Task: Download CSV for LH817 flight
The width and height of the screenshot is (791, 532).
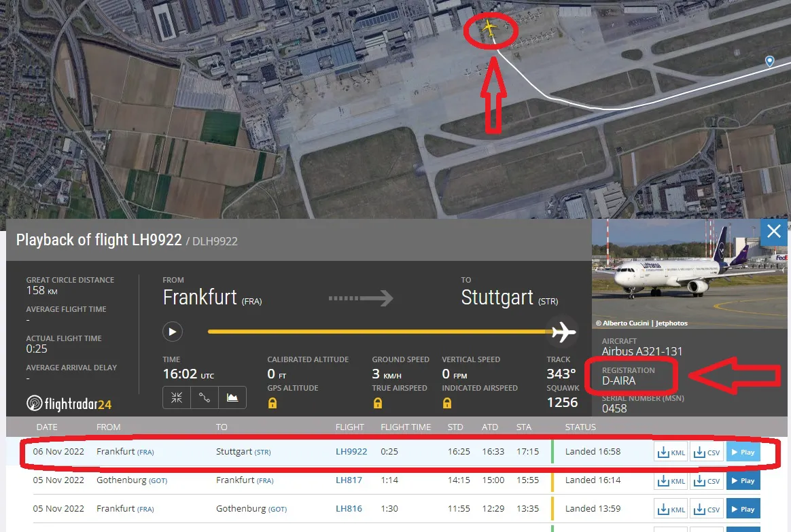Action: pyautogui.click(x=706, y=481)
